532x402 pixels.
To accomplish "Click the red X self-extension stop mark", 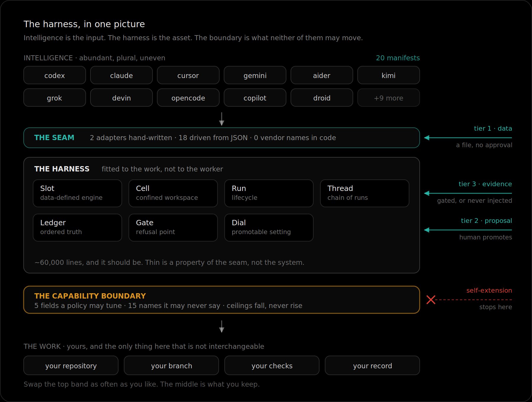I will [x=431, y=300].
